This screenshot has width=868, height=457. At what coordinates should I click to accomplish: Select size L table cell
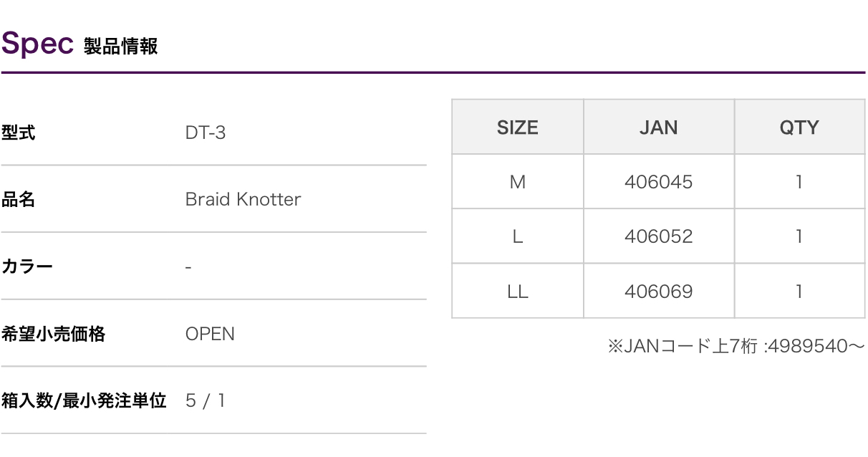pos(517,236)
